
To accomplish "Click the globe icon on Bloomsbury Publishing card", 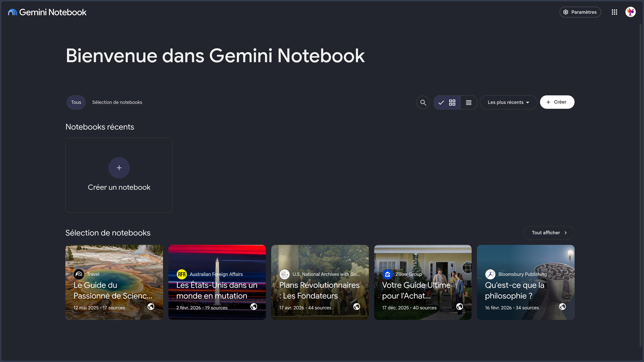I will (x=562, y=307).
